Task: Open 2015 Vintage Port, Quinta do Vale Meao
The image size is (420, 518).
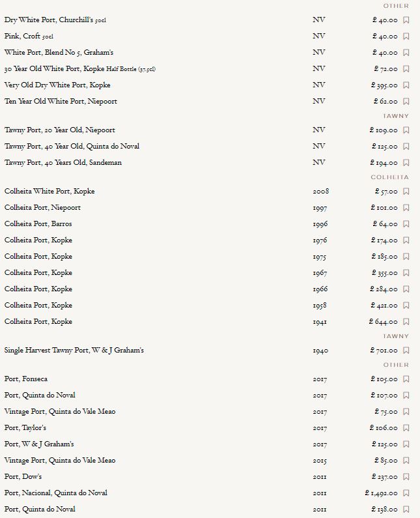Action: pyautogui.click(x=60, y=461)
